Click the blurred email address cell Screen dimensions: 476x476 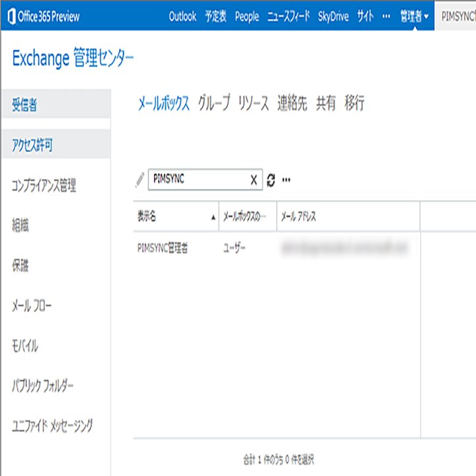pyautogui.click(x=345, y=249)
